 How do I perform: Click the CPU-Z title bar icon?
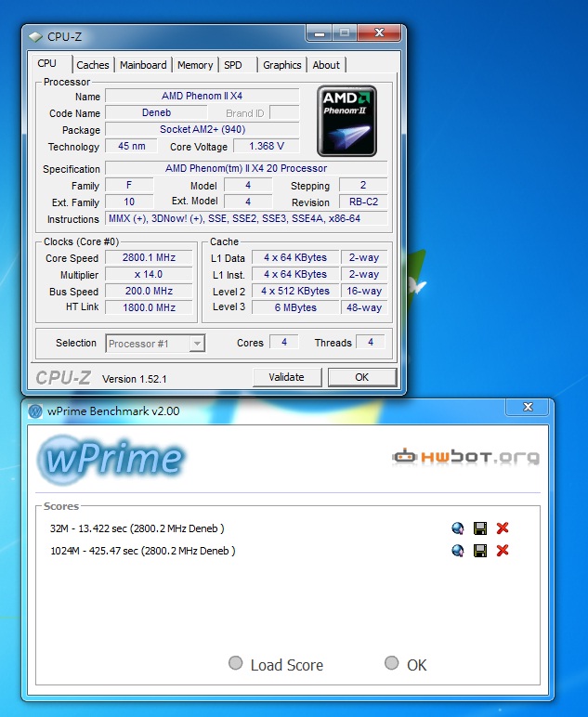point(35,36)
